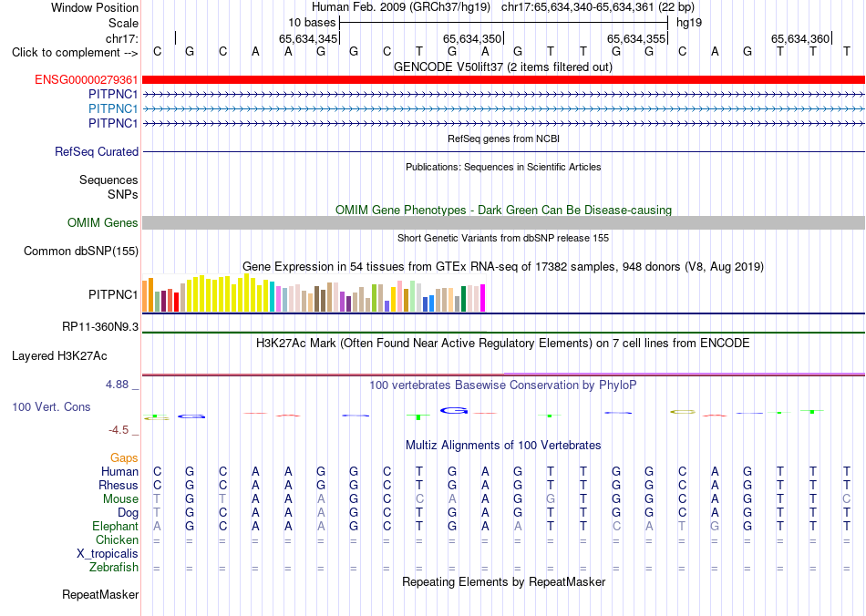Click 'Publications: Sequences in Scientific Articles' title

click(x=503, y=168)
